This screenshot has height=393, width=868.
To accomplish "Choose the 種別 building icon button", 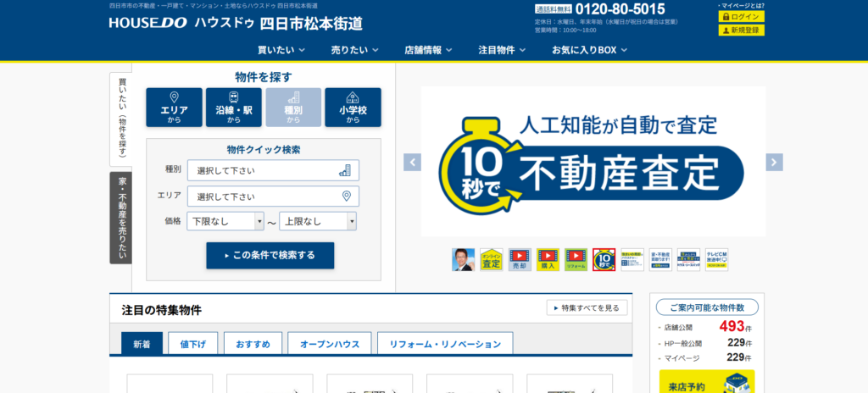I will coord(293,108).
